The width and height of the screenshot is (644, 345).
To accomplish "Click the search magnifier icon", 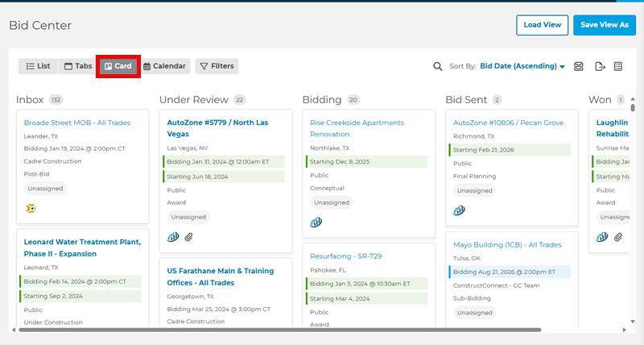I will (x=438, y=66).
